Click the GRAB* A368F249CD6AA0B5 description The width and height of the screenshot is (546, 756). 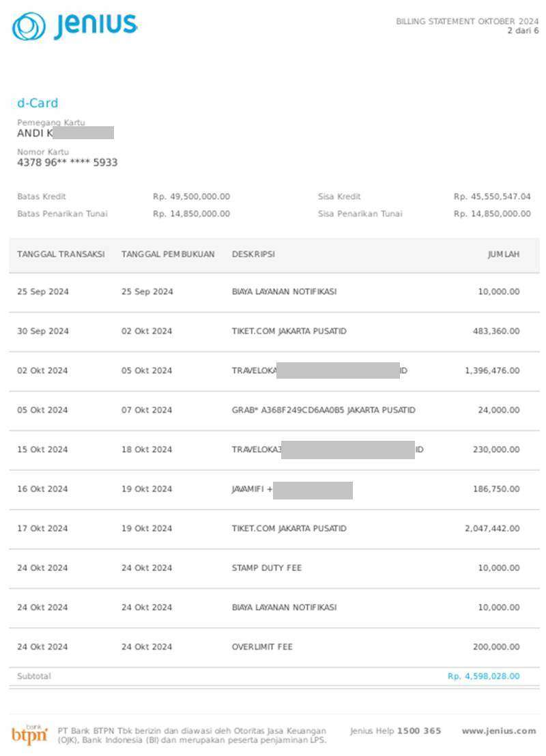tap(323, 410)
